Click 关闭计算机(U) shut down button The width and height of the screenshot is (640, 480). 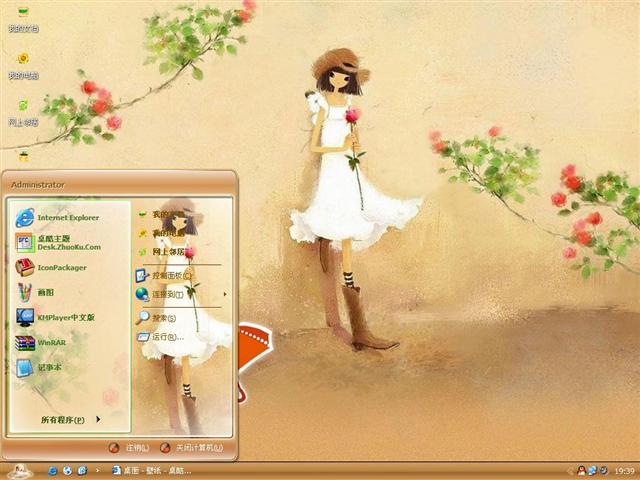click(192, 448)
